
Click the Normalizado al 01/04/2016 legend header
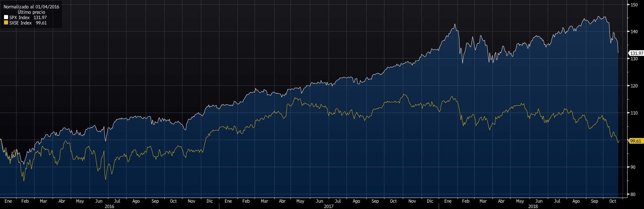pyautogui.click(x=31, y=7)
